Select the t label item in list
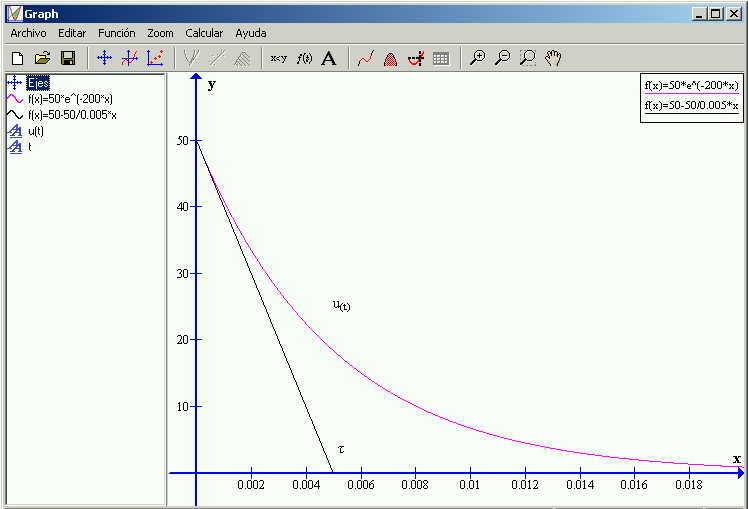This screenshot has height=509, width=748. click(30, 147)
